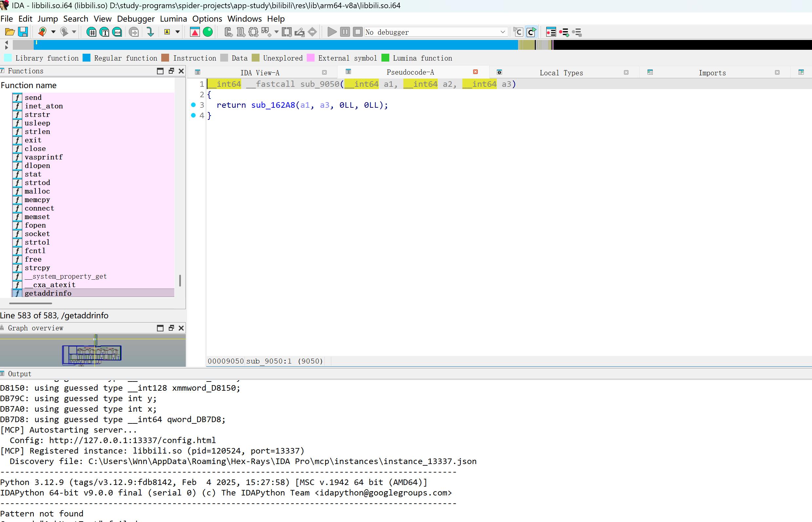Image resolution: width=812 pixels, height=522 pixels.
Task: Switch to the IDA View-A tab
Action: pos(260,73)
